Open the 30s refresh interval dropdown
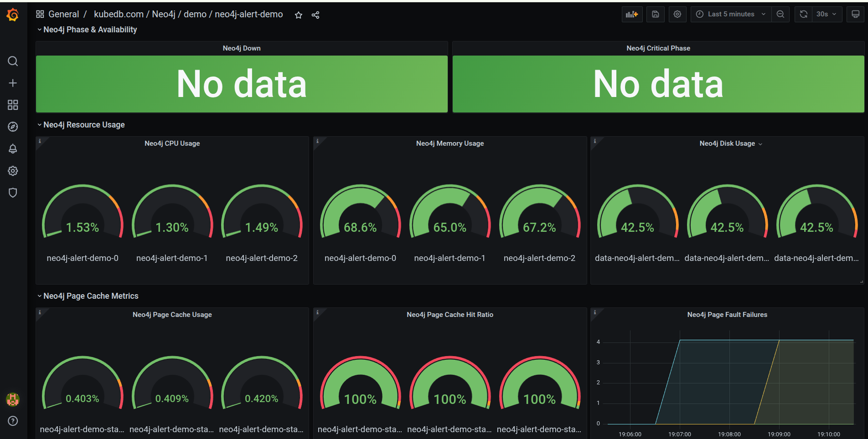This screenshot has height=439, width=868. [827, 14]
